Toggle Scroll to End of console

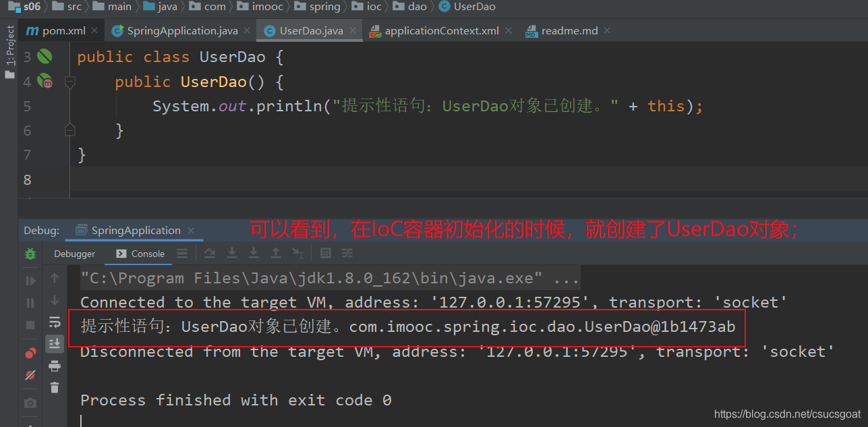55,344
